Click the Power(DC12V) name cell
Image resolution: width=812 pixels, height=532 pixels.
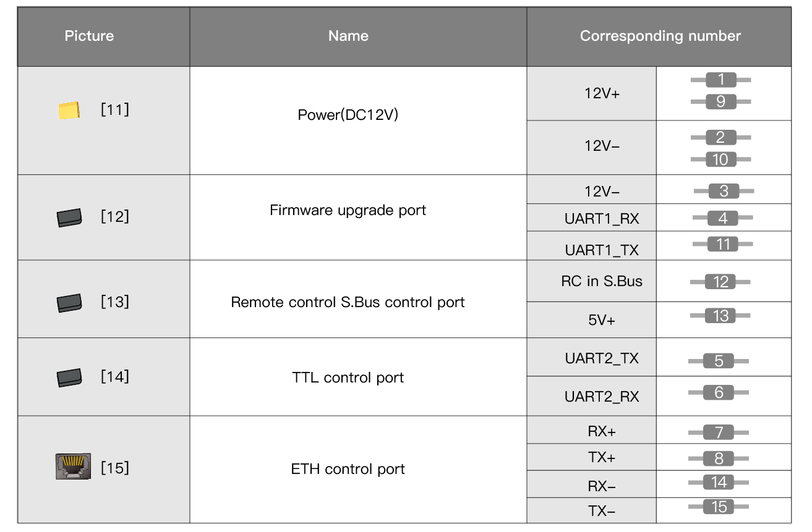(348, 115)
